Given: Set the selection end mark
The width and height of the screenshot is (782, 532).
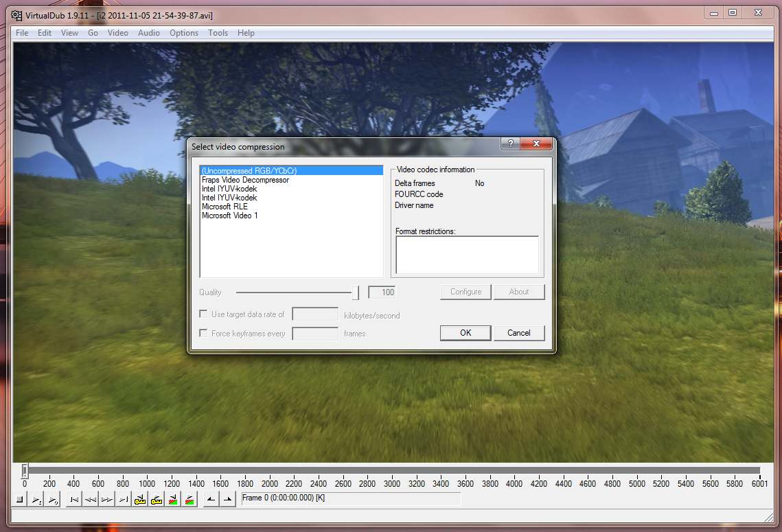Looking at the screenshot, I should [227, 499].
